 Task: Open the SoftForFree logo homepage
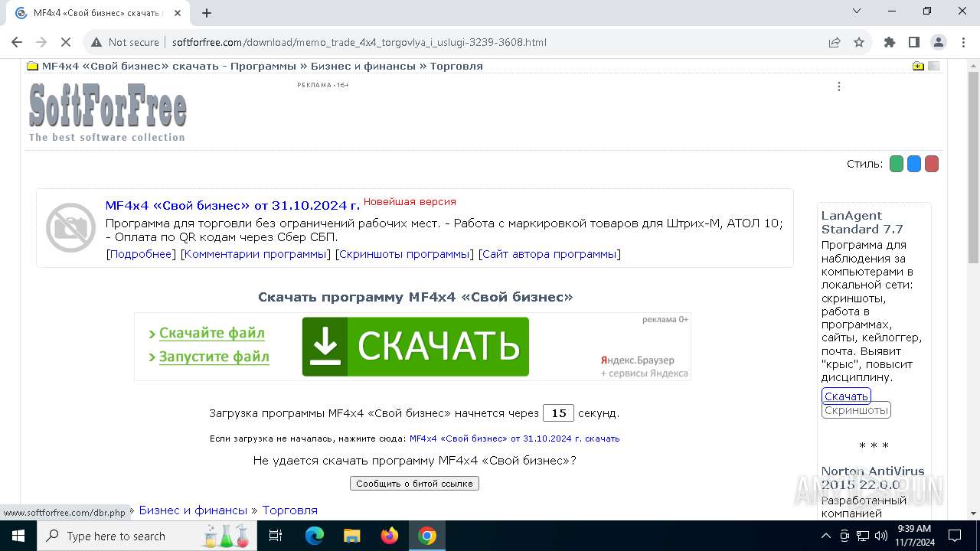pyautogui.click(x=107, y=112)
